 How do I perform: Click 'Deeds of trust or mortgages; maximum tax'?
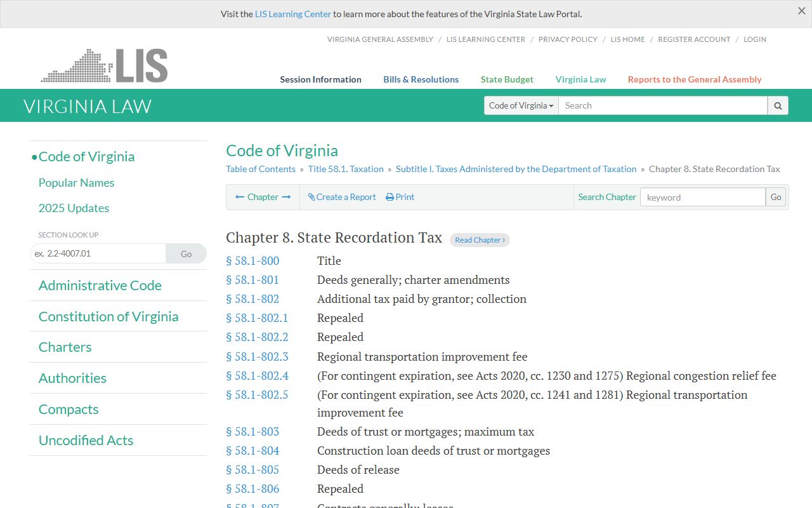(426, 432)
